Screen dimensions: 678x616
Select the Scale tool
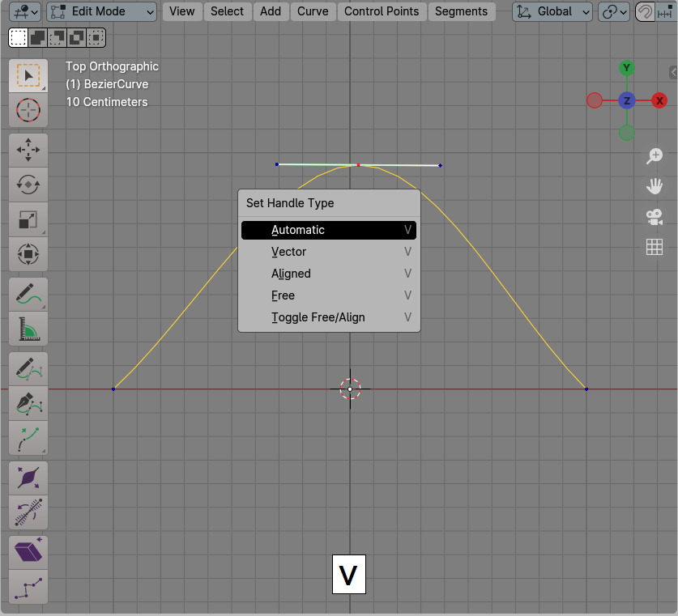pos(28,219)
